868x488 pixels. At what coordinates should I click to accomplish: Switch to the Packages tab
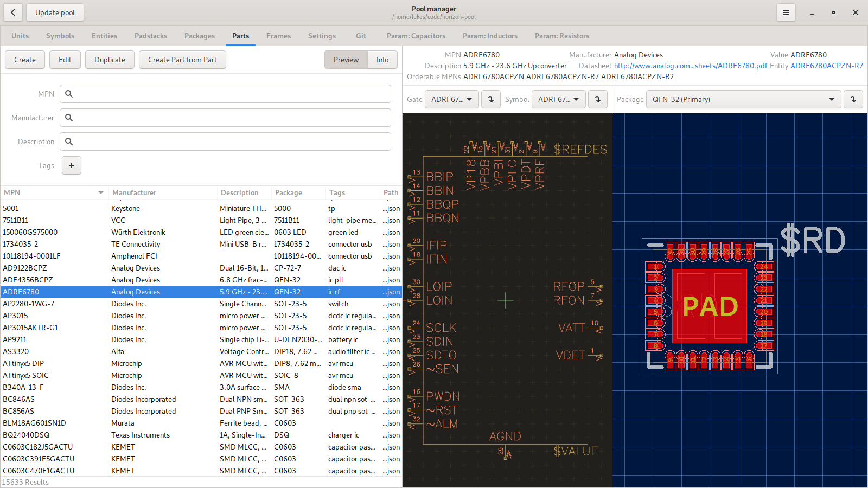pos(200,36)
